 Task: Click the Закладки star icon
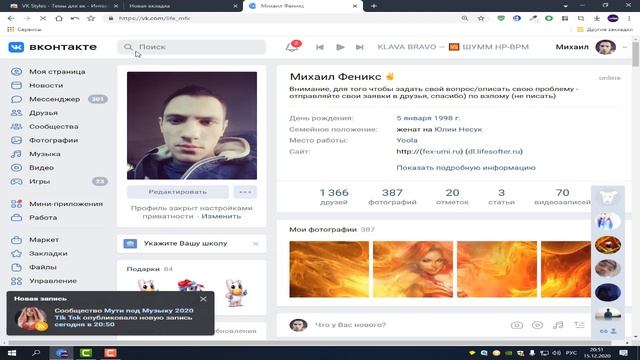pyautogui.click(x=16, y=253)
